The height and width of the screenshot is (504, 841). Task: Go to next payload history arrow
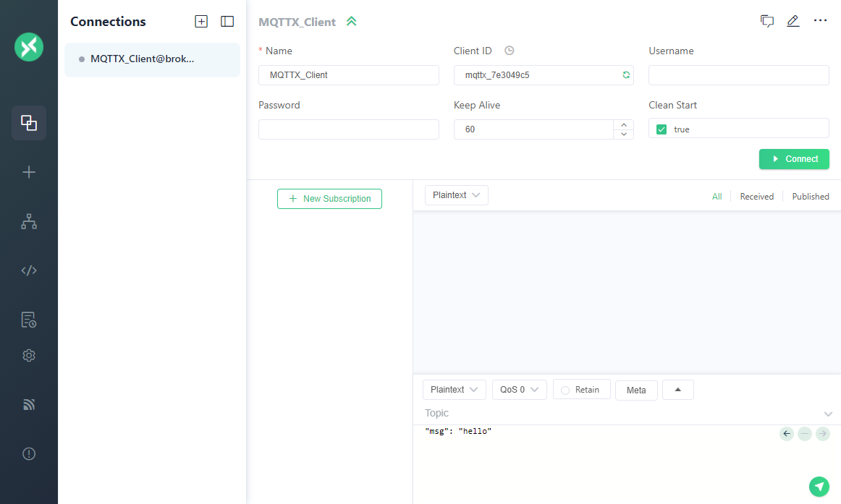(x=823, y=434)
